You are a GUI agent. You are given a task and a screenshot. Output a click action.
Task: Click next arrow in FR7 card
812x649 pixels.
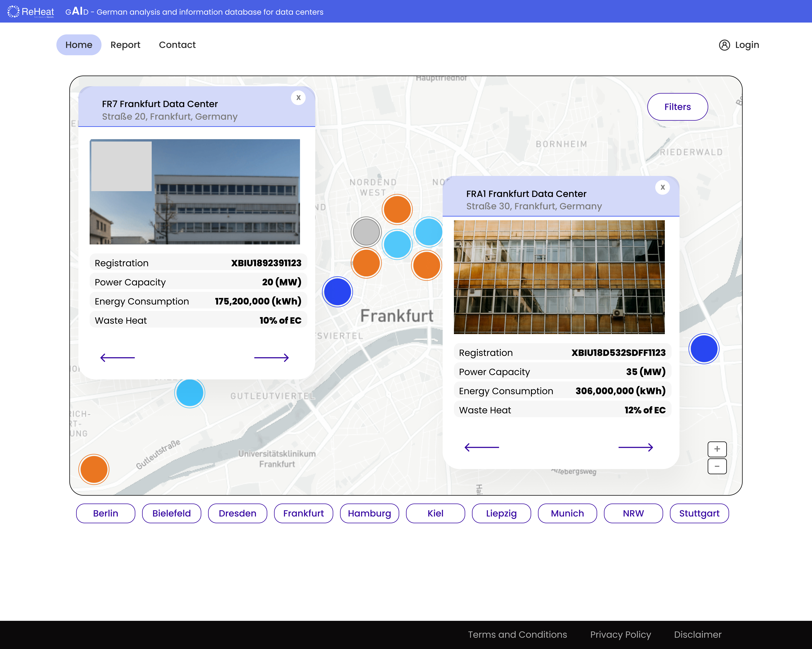point(271,357)
